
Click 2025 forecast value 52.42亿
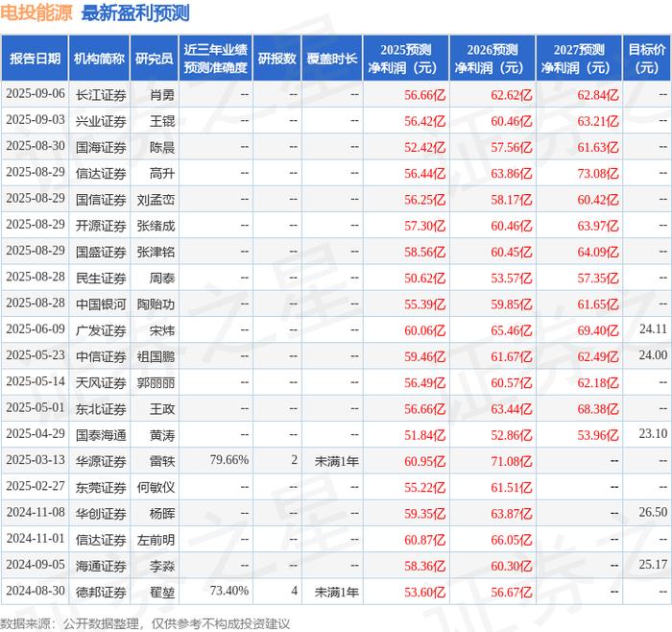[424, 147]
